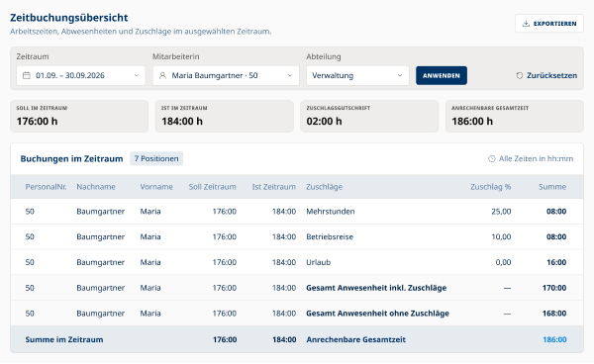Sort by Soll Zeitraum column header

click(x=213, y=187)
